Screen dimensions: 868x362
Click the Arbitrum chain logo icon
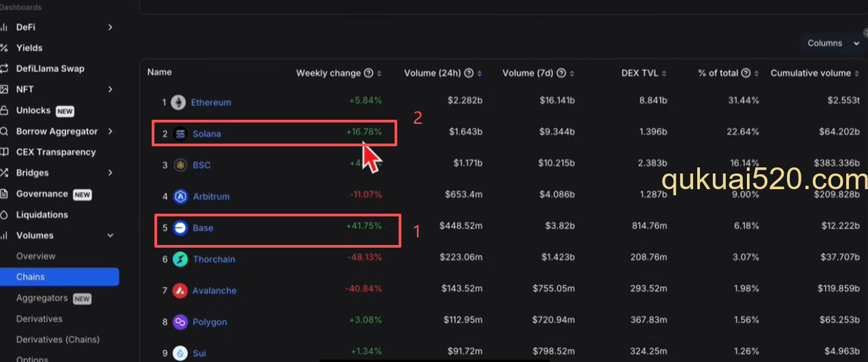(x=180, y=197)
